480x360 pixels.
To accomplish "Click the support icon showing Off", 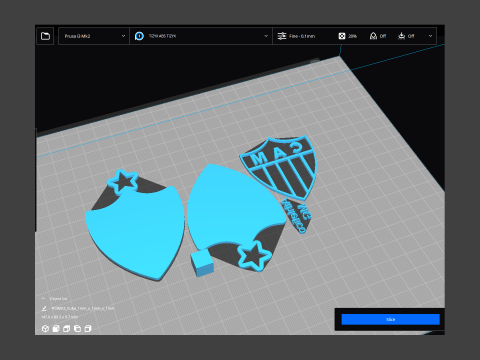I will [374, 36].
